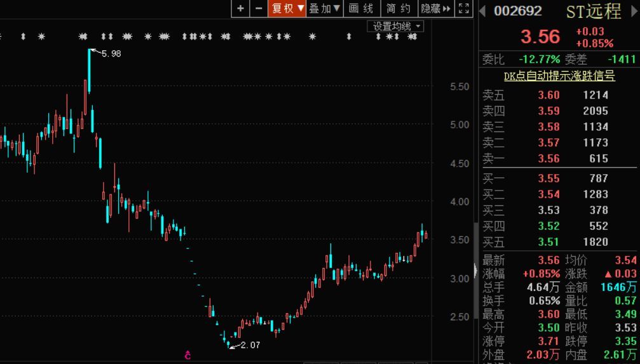This screenshot has height=364, width=640.
Task: Open the 复权 dropdown menu
Action: pos(287,8)
